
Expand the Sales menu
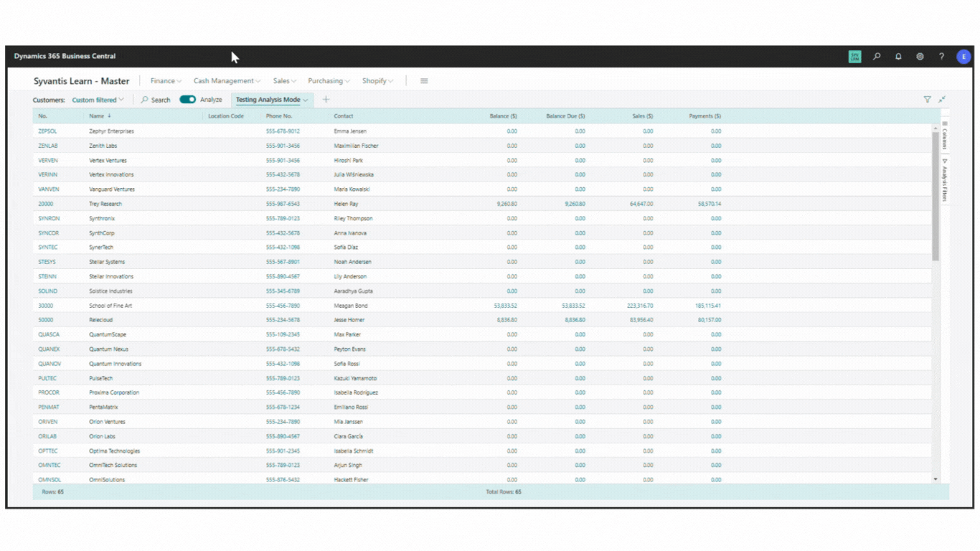tap(284, 81)
